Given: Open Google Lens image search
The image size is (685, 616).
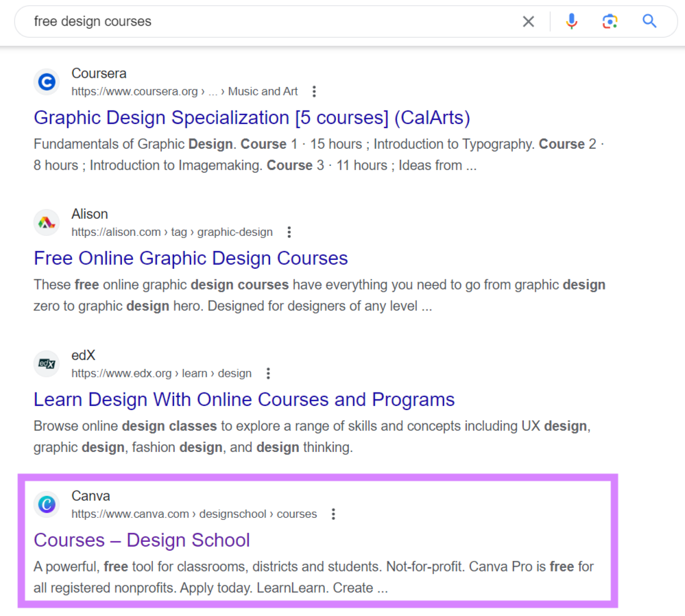Looking at the screenshot, I should click(610, 21).
